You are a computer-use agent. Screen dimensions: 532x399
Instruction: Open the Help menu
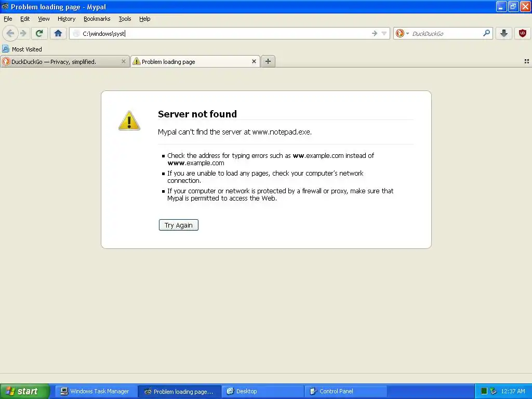click(145, 19)
